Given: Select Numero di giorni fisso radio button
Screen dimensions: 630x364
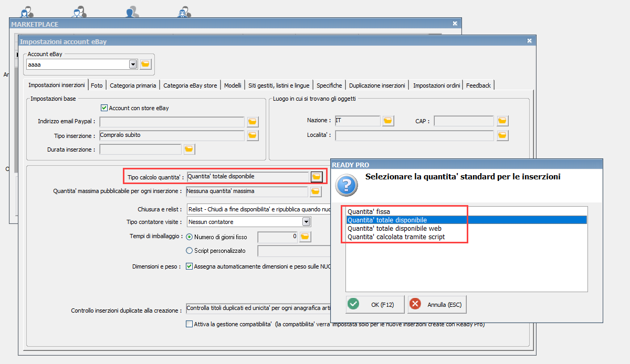Looking at the screenshot, I should click(x=190, y=237).
